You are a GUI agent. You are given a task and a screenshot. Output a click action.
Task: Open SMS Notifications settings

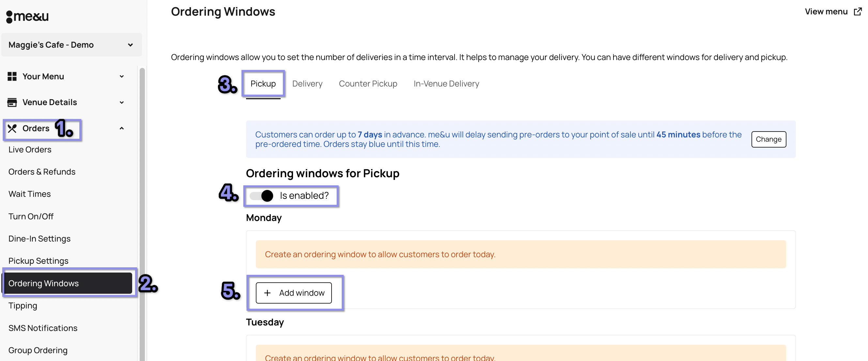tap(43, 328)
